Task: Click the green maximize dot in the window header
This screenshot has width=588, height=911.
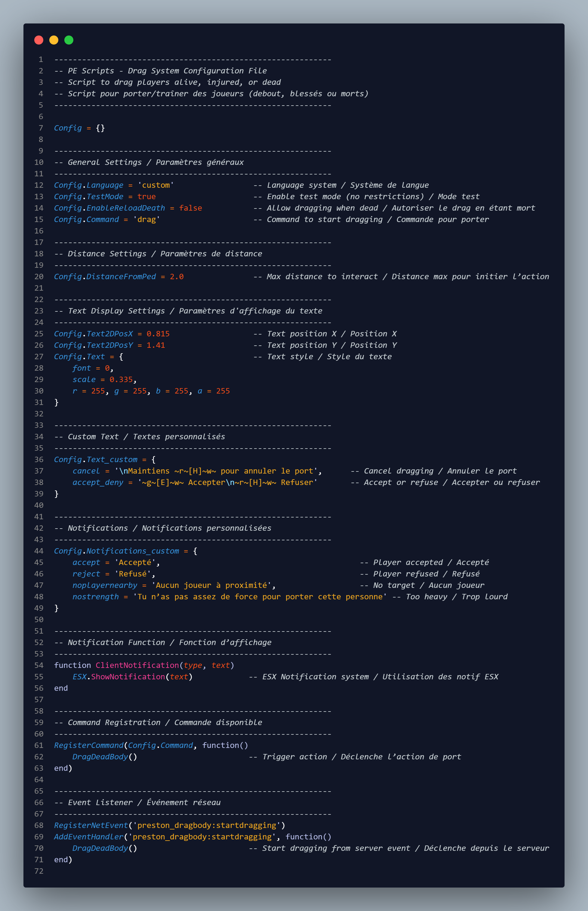Action: 69,40
